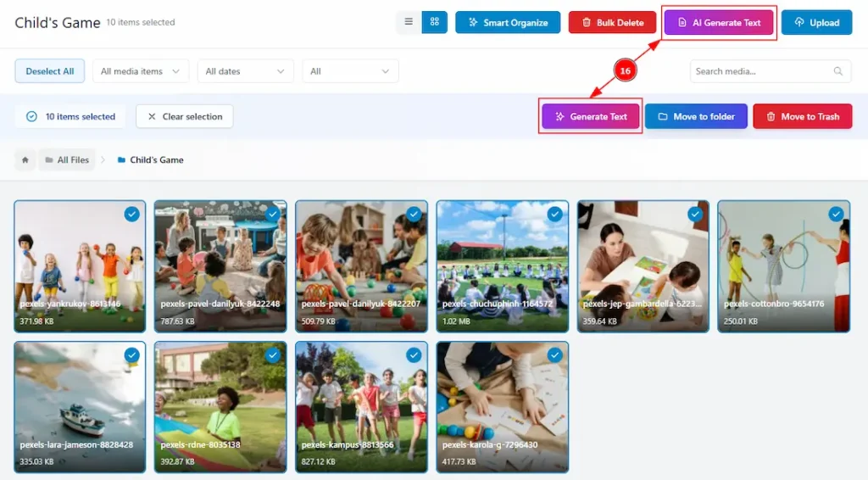The image size is (868, 480).
Task: Click the home breadcrumb icon
Action: click(25, 160)
